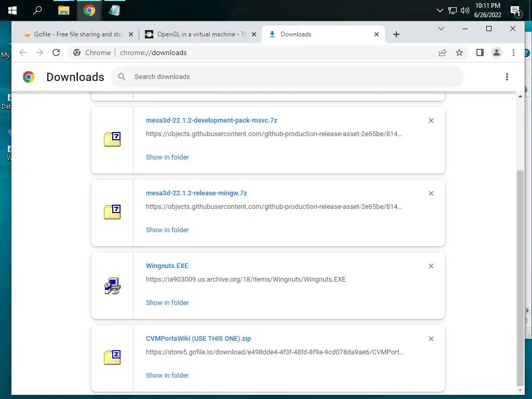Open the network status tray icon

[x=453, y=10]
